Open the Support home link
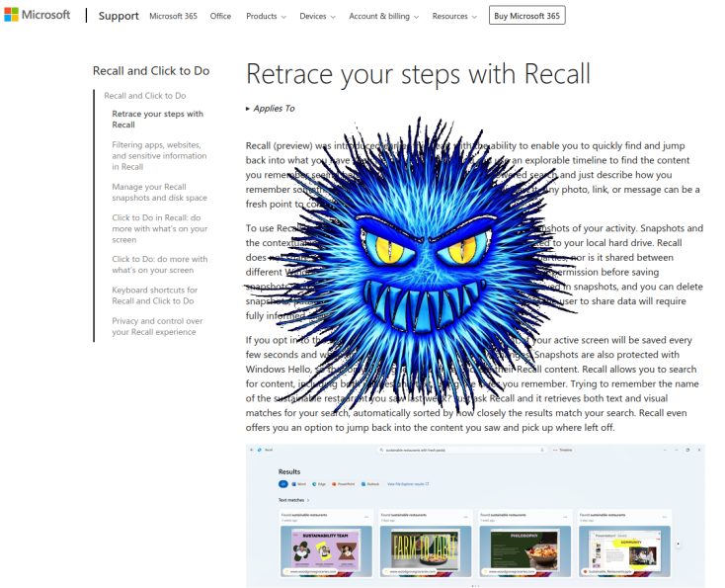Viewport: 725px width, 588px height. point(119,16)
